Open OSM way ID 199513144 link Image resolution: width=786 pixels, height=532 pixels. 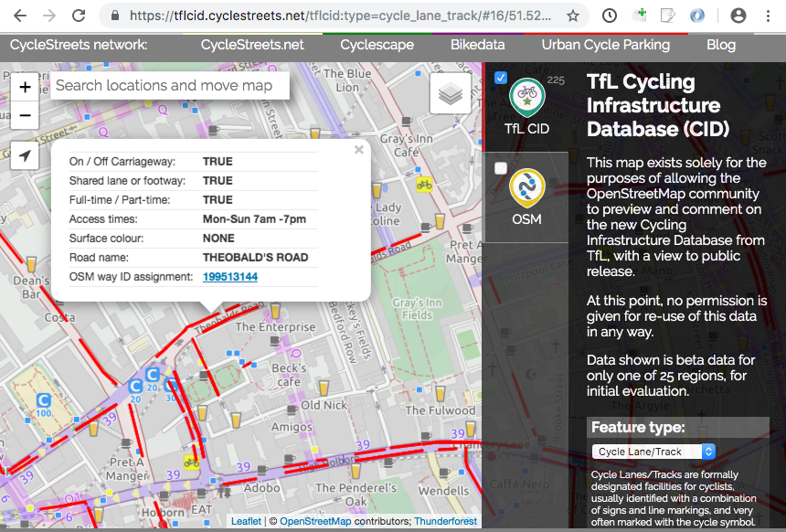230,277
